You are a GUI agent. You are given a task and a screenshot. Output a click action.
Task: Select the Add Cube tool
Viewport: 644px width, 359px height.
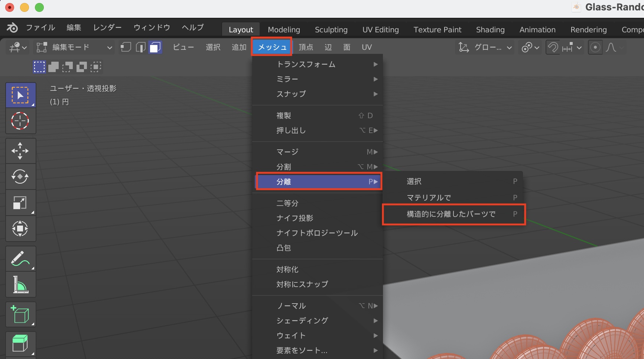point(20,314)
